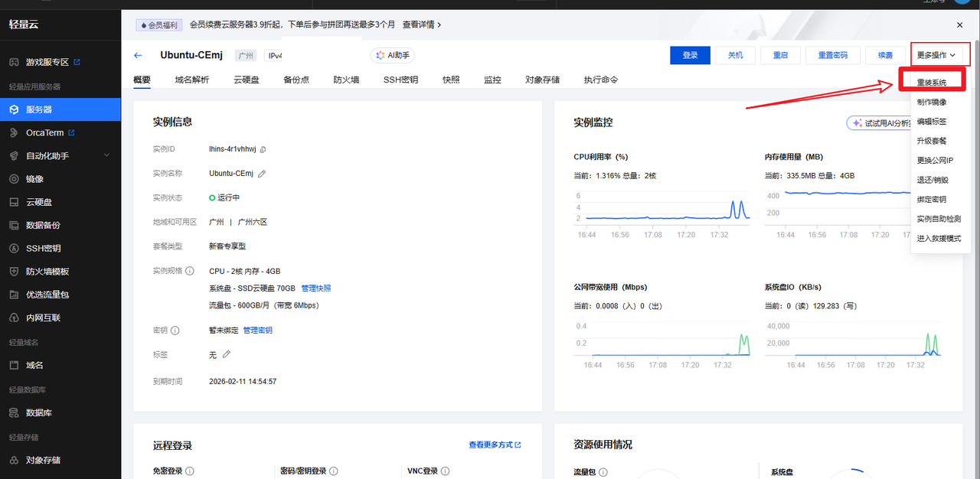Open the AI助手 button
980x479 pixels.
[x=393, y=55]
